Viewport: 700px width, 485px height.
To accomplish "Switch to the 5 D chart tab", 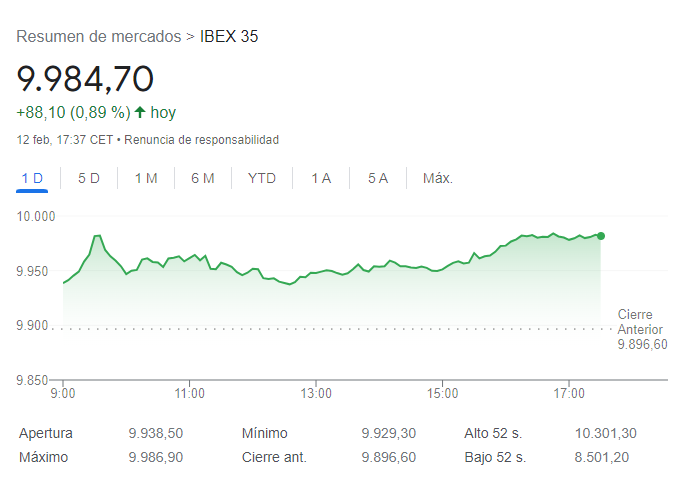I will coord(89,178).
